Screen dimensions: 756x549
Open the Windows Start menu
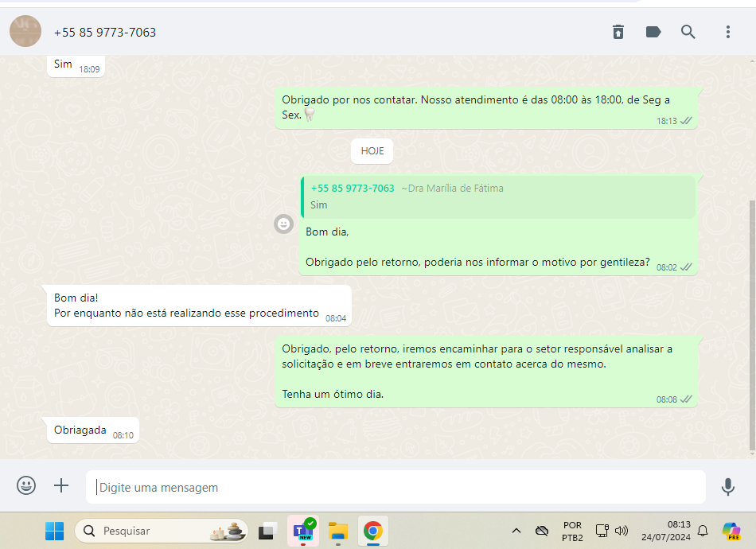(x=54, y=531)
